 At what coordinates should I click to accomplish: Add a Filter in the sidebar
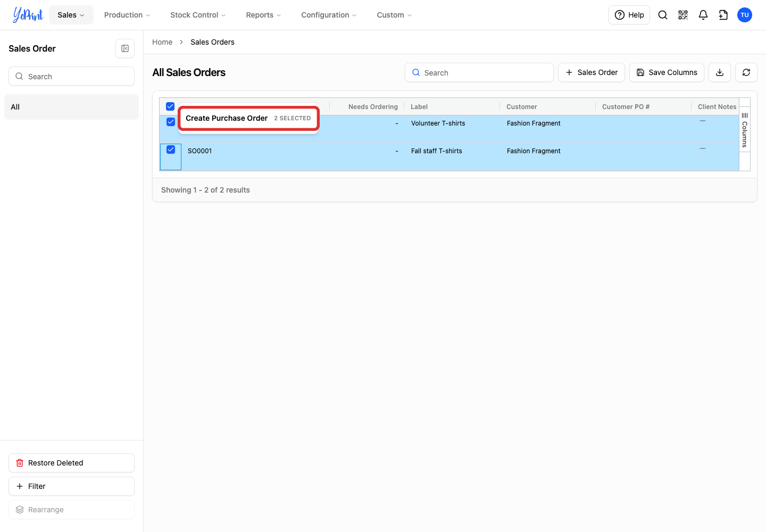(x=71, y=486)
